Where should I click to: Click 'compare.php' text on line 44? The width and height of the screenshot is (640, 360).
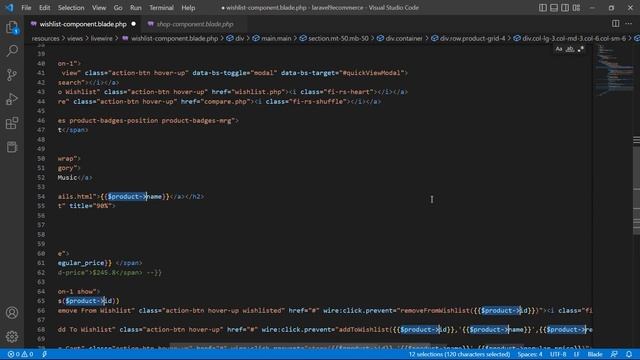point(226,102)
